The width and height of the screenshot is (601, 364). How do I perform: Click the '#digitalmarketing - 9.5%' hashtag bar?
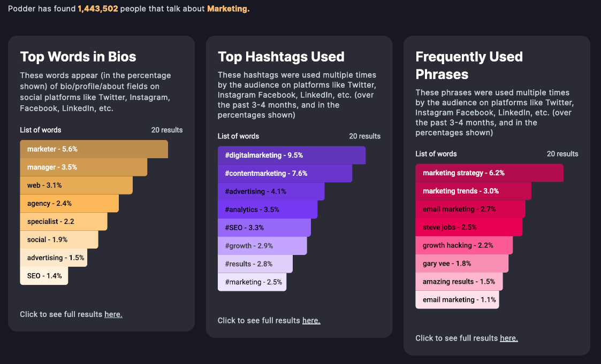tap(291, 156)
